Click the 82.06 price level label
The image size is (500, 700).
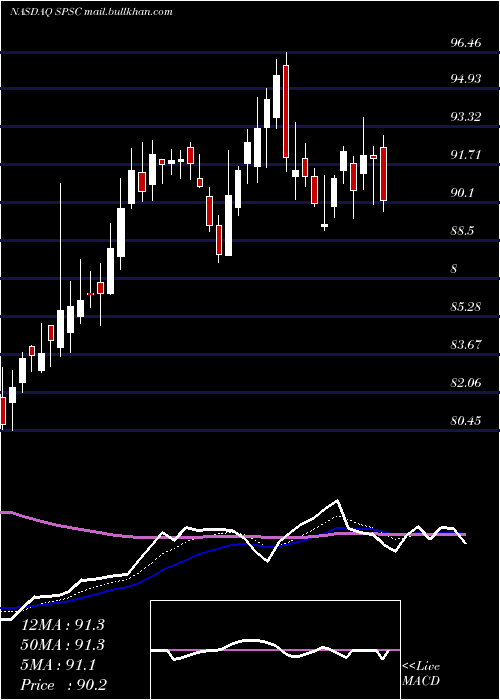tap(466, 383)
